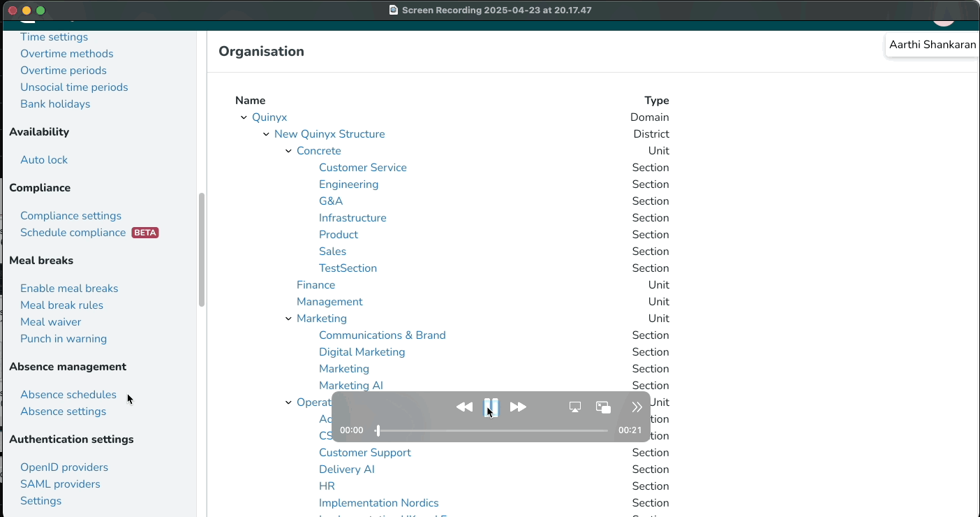Open the TestSection entry
Image resolution: width=980 pixels, height=517 pixels.
tap(348, 268)
